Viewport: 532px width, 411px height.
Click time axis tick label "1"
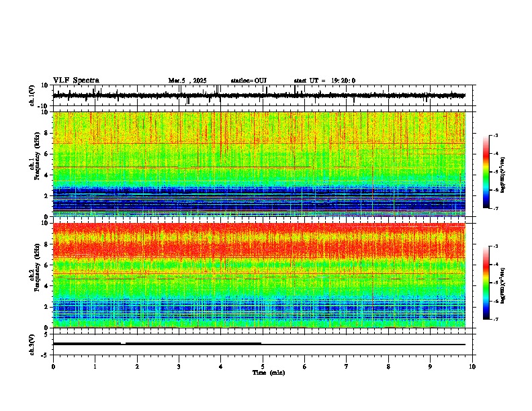point(95,367)
